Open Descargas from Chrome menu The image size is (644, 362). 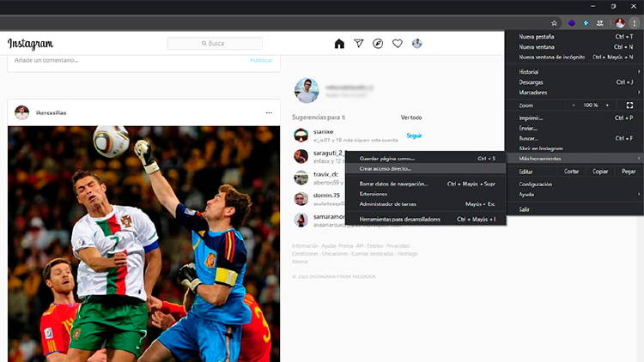tap(574, 82)
